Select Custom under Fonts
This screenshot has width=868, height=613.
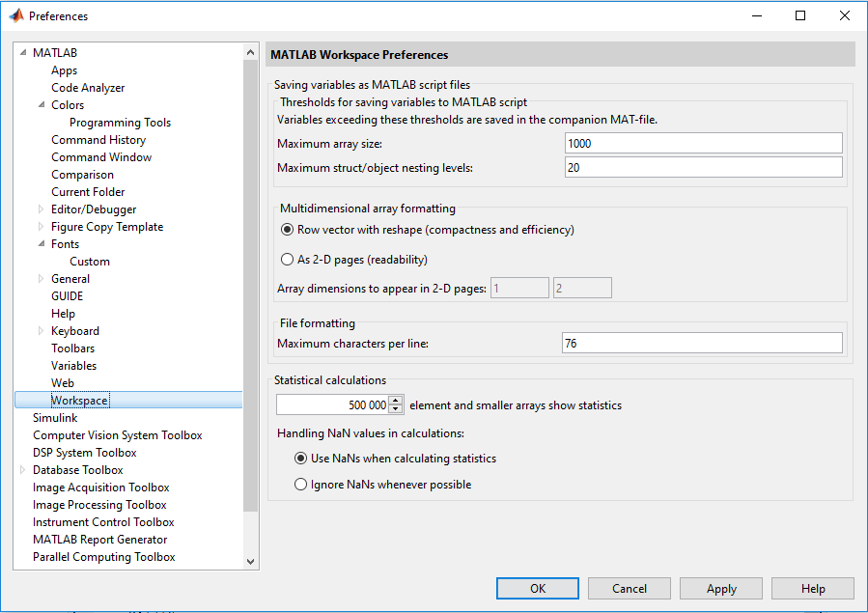point(90,262)
